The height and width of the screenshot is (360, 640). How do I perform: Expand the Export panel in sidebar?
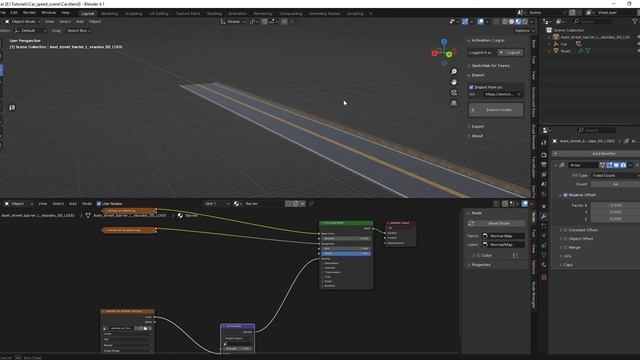478,127
